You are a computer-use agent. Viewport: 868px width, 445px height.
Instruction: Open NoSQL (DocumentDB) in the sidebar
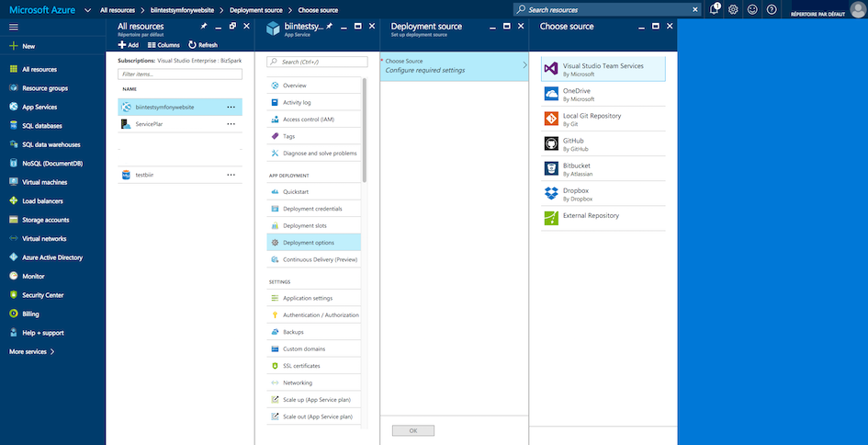point(52,164)
